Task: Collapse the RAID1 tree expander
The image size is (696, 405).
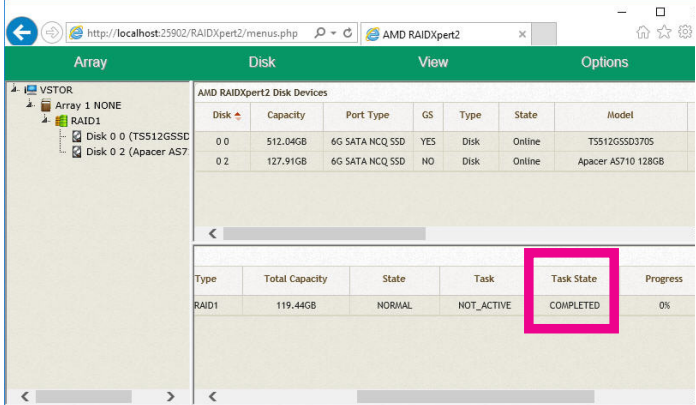Action: [x=46, y=120]
